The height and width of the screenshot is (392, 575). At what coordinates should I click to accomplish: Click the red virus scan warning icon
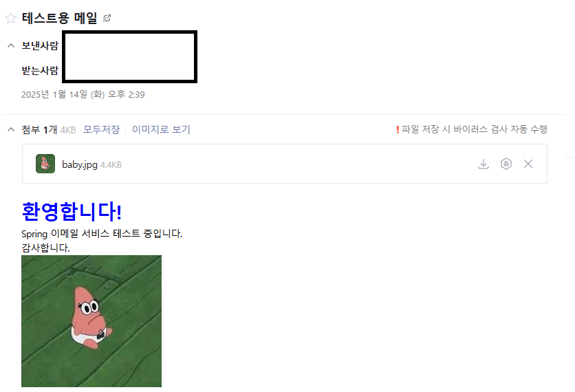tap(398, 129)
